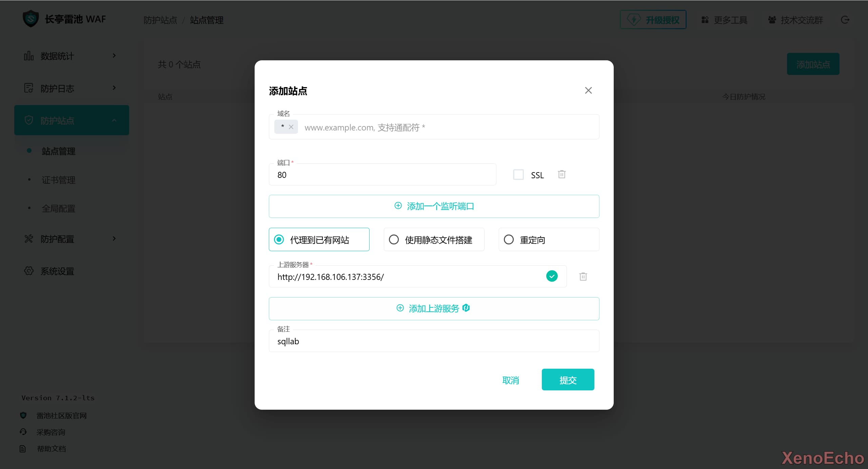The image size is (868, 469).
Task: Open the 帮助文档 link
Action: (x=51, y=449)
